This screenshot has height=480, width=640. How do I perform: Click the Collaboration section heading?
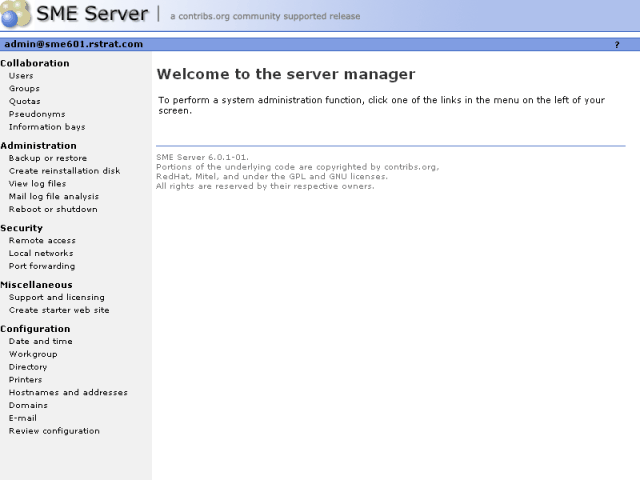coord(35,63)
